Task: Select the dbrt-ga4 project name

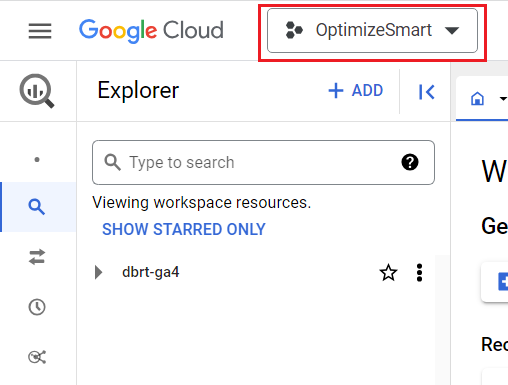Action: click(x=150, y=272)
